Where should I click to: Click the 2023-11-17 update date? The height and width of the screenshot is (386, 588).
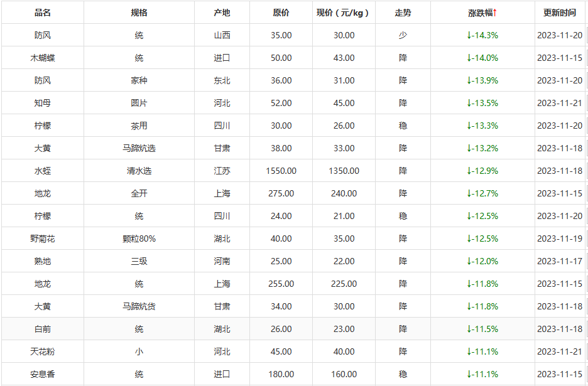tap(560, 261)
